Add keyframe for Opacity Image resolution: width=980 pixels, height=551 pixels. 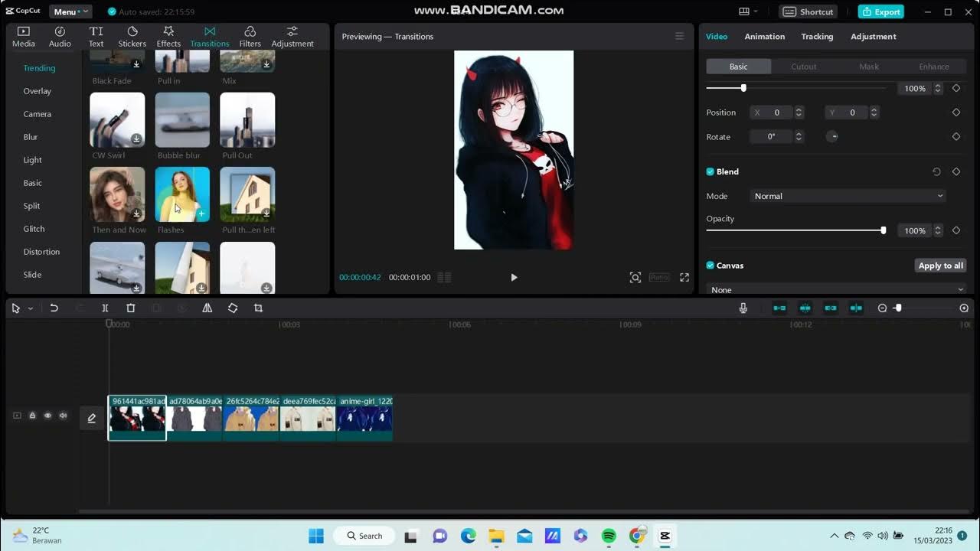tap(956, 230)
